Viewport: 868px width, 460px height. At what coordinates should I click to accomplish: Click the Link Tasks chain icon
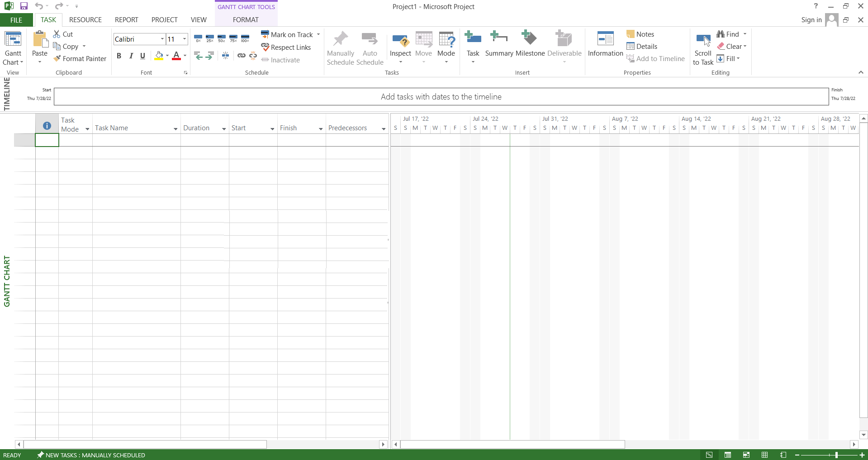click(242, 56)
